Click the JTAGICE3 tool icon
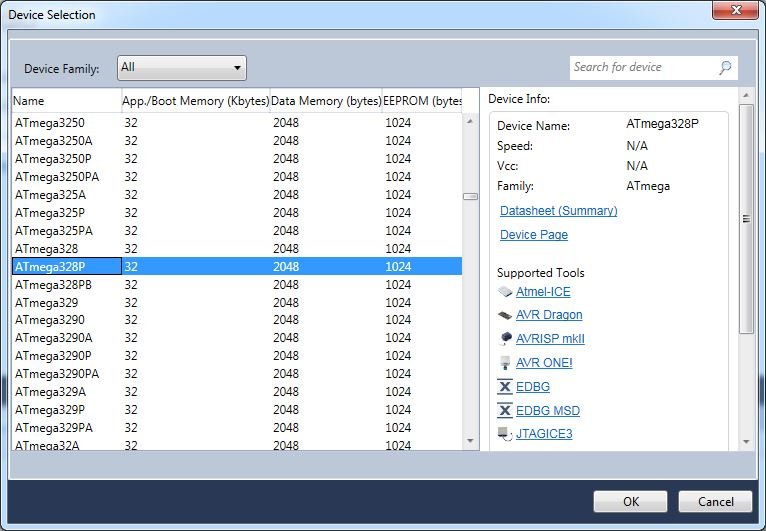 [x=505, y=434]
